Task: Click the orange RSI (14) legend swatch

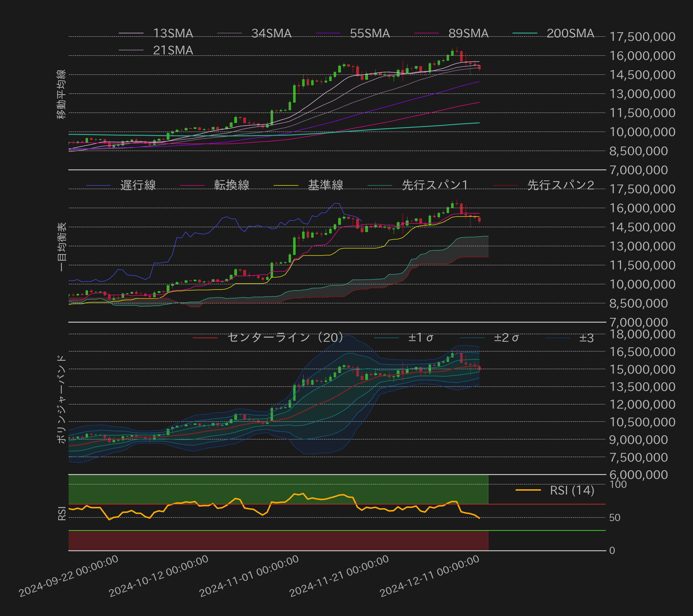Action: tap(528, 490)
